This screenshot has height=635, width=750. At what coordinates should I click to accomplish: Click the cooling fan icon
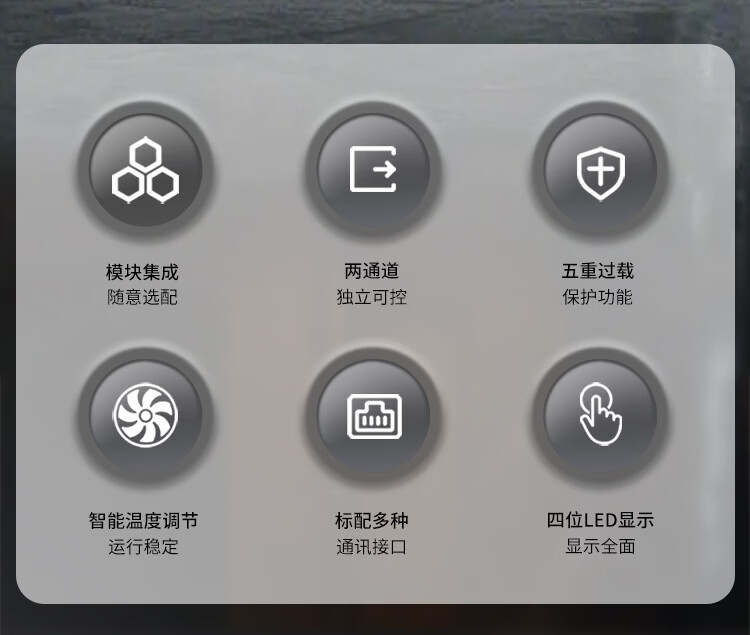[x=145, y=416]
